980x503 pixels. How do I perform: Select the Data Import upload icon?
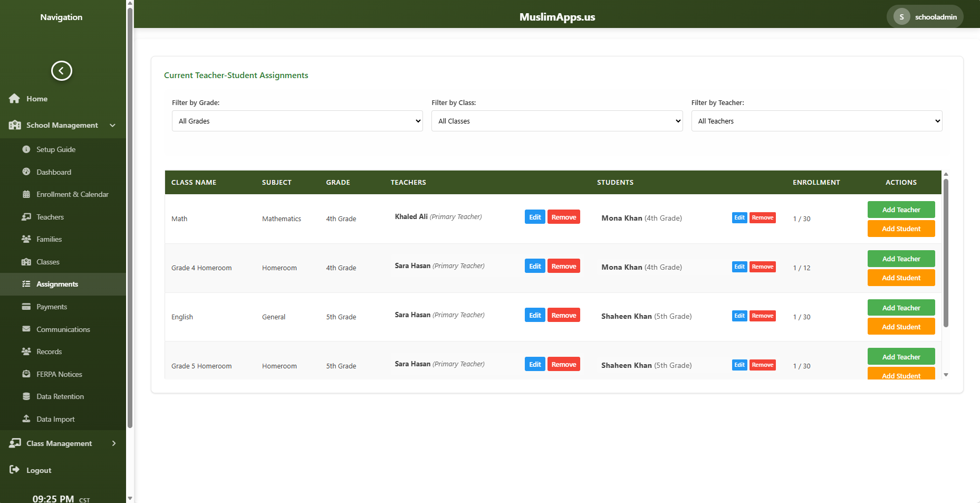coord(26,419)
